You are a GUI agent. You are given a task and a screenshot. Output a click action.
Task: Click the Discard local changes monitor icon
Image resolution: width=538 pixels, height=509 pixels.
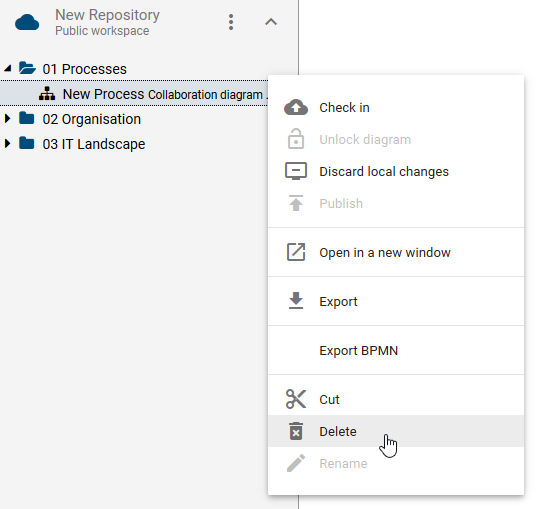[x=296, y=171]
